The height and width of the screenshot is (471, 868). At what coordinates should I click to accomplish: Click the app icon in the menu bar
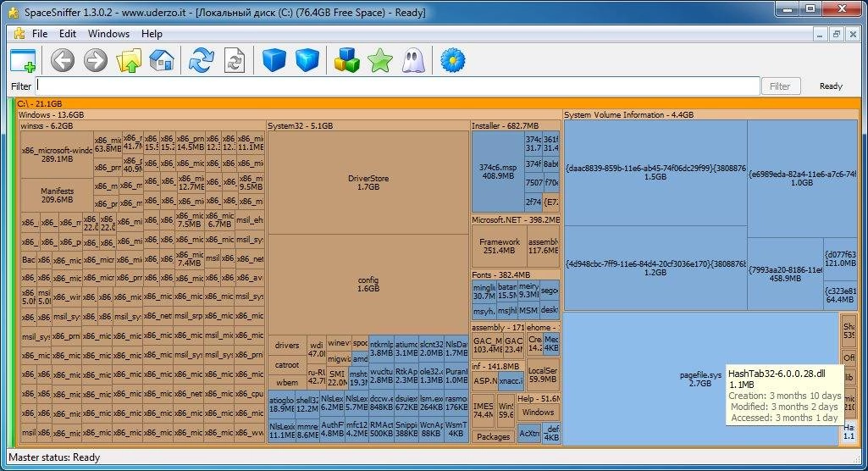click(x=19, y=33)
